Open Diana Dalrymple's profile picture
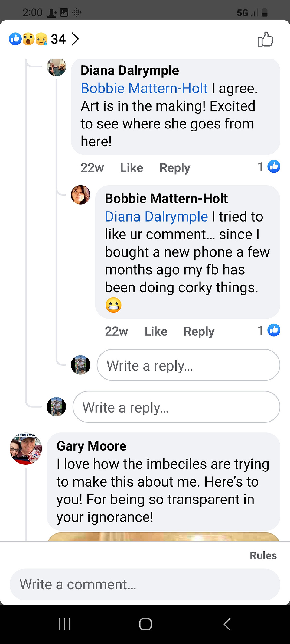 [x=57, y=67]
